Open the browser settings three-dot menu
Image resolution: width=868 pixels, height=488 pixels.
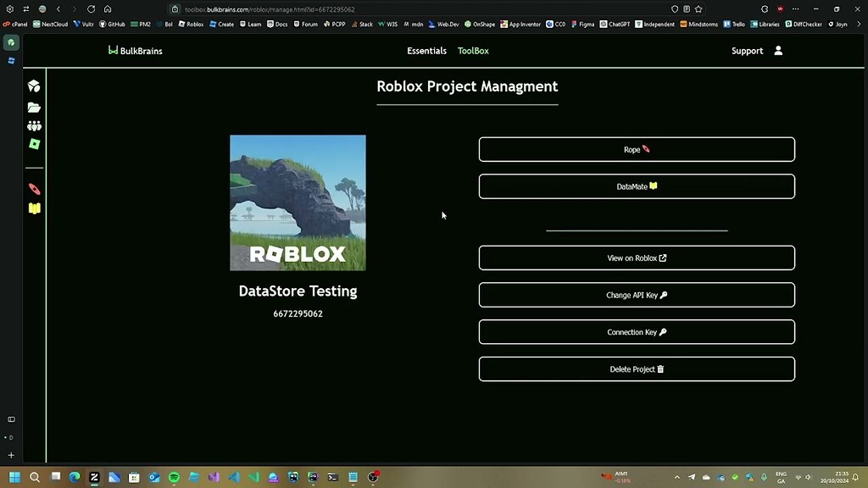795,8
